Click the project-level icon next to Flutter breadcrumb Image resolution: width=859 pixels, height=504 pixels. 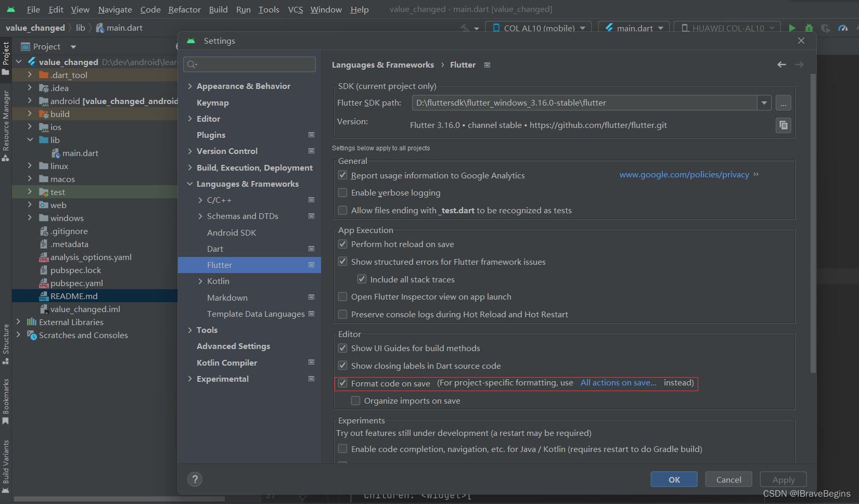click(x=488, y=65)
